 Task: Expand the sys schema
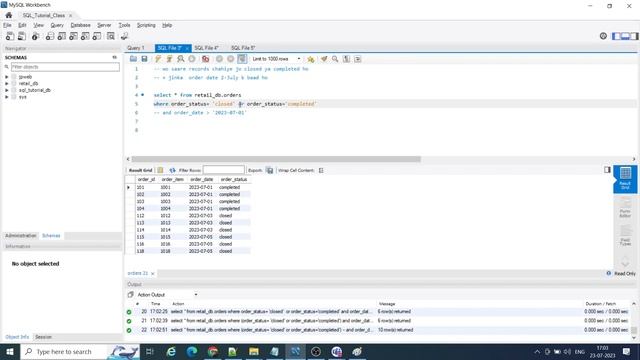(7, 97)
